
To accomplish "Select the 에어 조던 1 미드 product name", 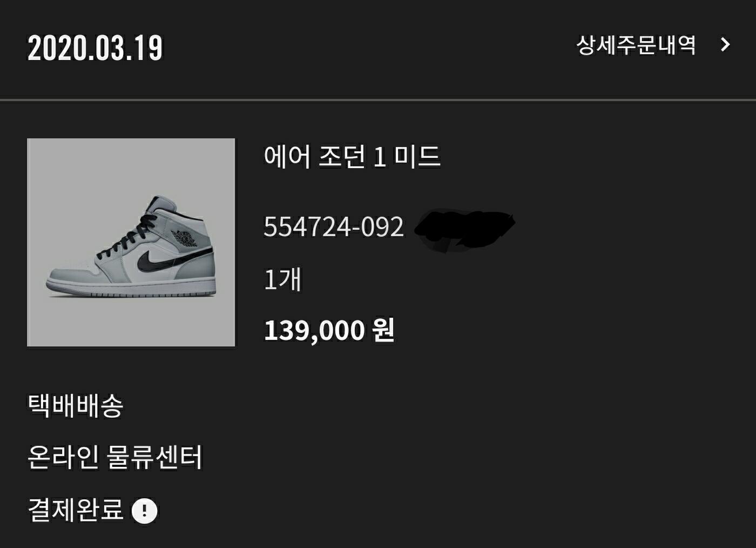I will [352, 157].
